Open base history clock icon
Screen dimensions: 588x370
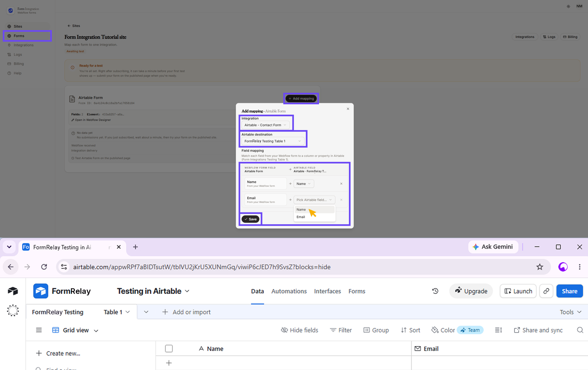pos(435,291)
